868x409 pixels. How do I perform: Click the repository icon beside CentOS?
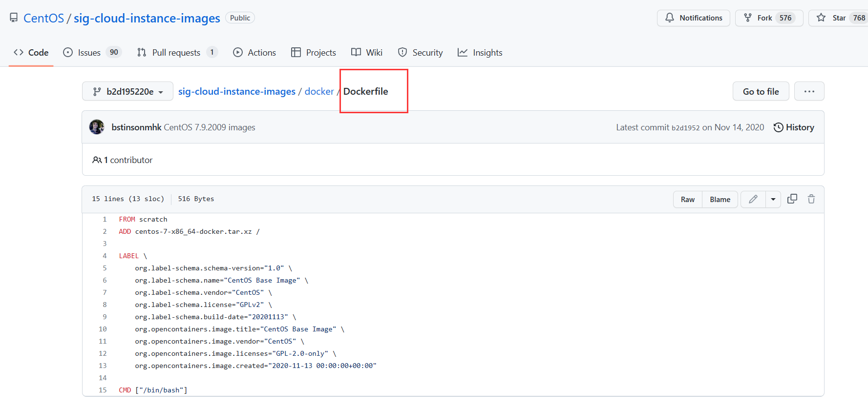(14, 18)
